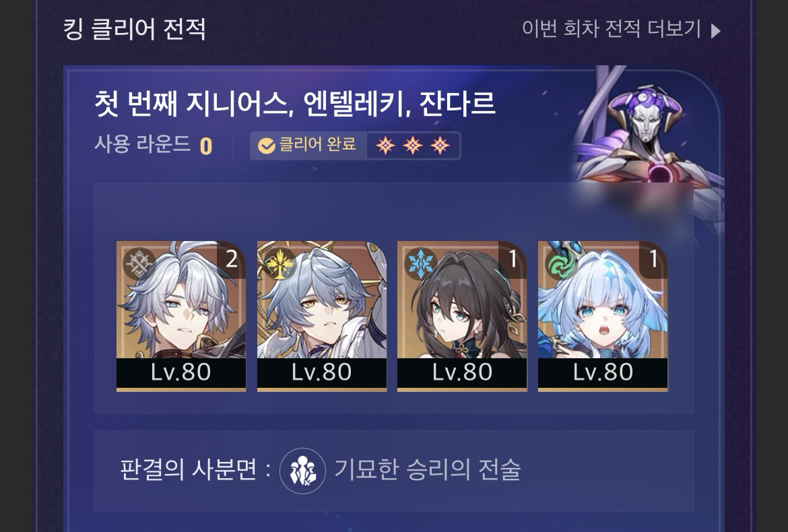Click the third clear star icon

pos(440,145)
